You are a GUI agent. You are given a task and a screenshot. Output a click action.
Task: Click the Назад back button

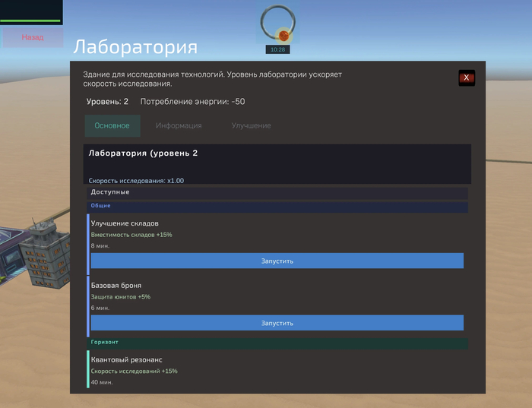coord(33,37)
